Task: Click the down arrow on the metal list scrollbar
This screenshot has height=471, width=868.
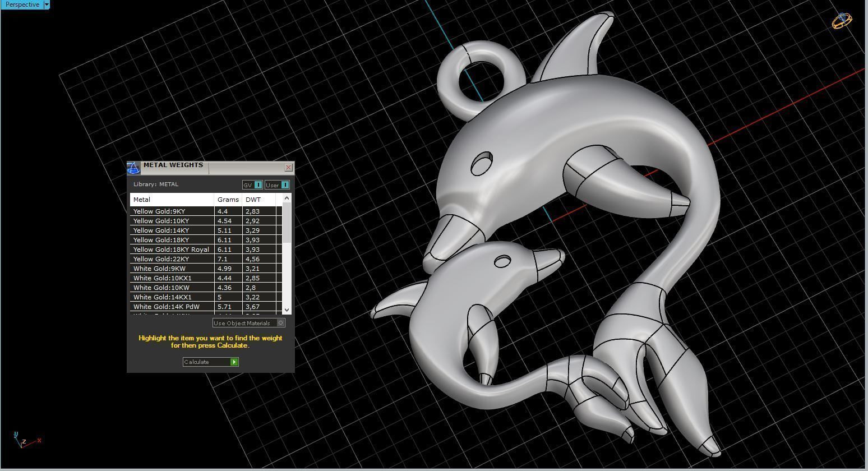Action: pyautogui.click(x=287, y=310)
